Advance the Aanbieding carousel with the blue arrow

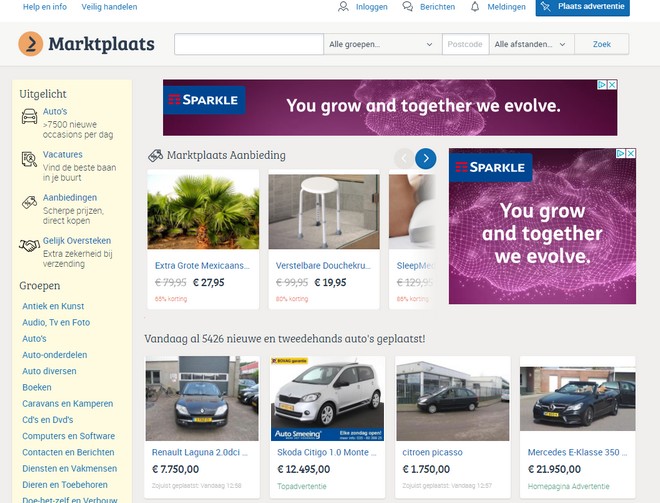coord(426,158)
